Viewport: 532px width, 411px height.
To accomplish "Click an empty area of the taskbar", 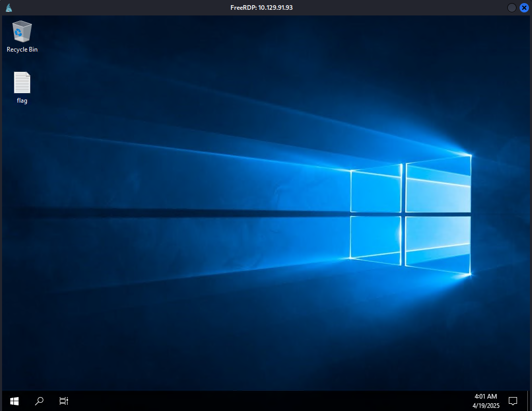I will point(258,401).
